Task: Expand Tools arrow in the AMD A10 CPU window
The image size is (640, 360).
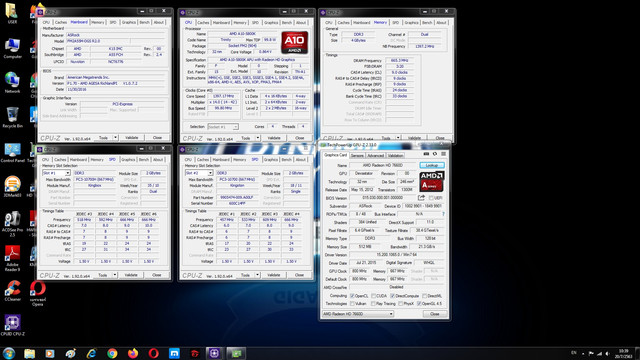Action: [258, 138]
